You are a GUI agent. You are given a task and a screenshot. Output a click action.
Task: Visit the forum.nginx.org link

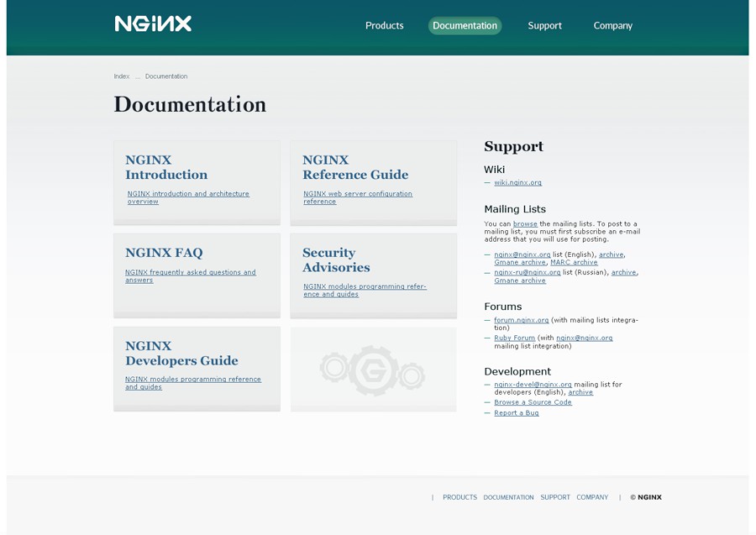(521, 320)
